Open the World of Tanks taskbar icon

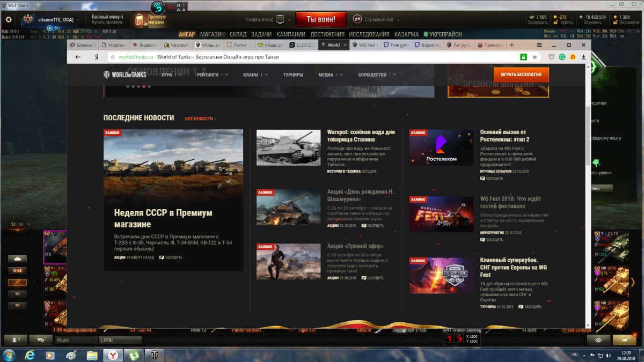(x=155, y=354)
